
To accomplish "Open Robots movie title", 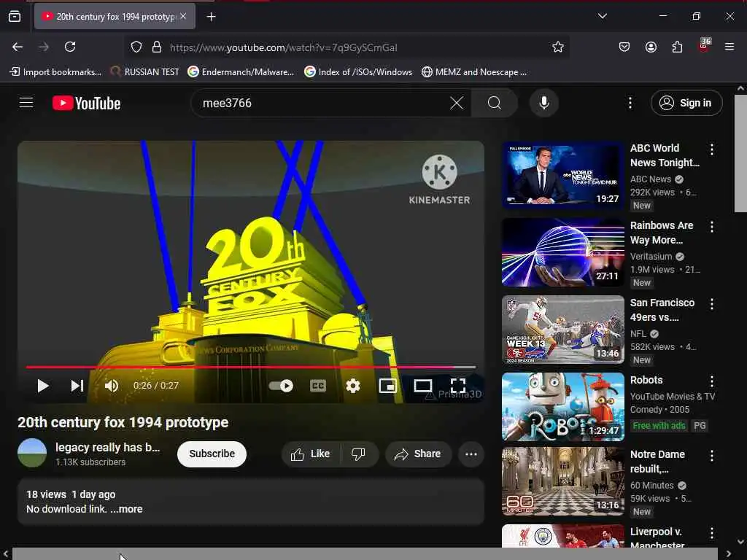I will [x=646, y=380].
